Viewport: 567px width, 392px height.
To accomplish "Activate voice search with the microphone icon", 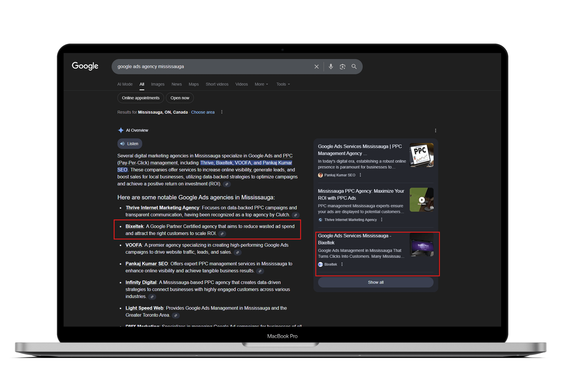I will [331, 67].
